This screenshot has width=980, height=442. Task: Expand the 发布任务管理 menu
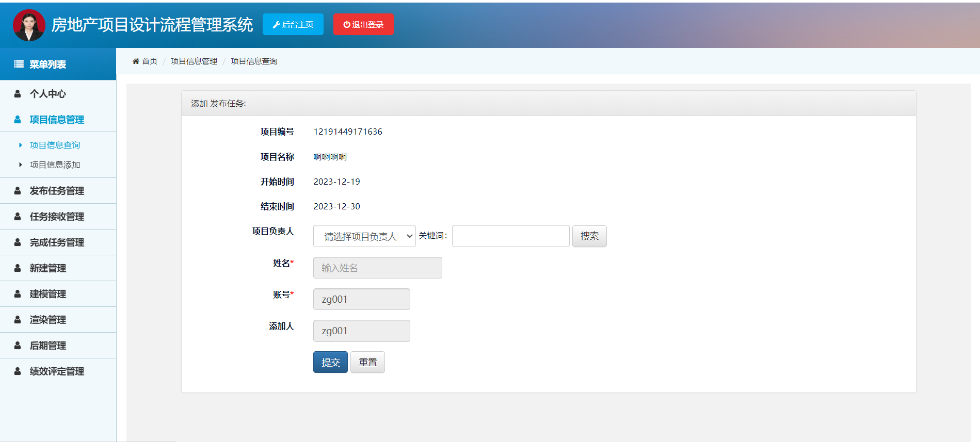click(58, 190)
